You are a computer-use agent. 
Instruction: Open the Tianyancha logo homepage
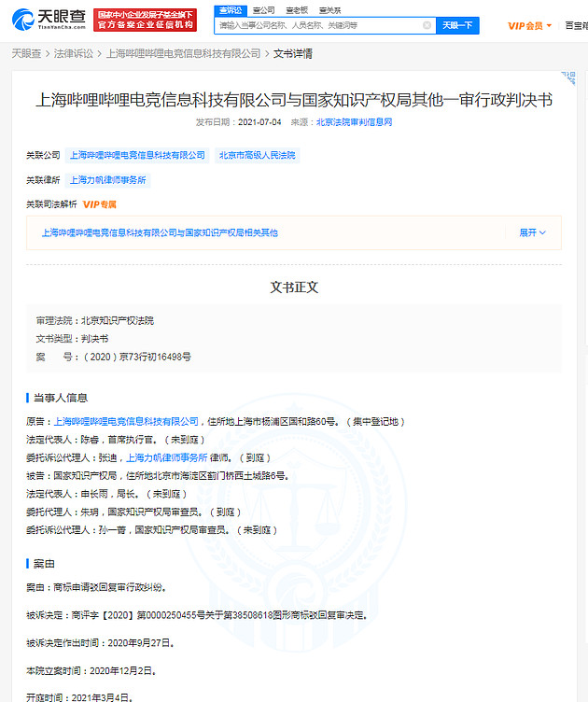pyautogui.click(x=49, y=20)
